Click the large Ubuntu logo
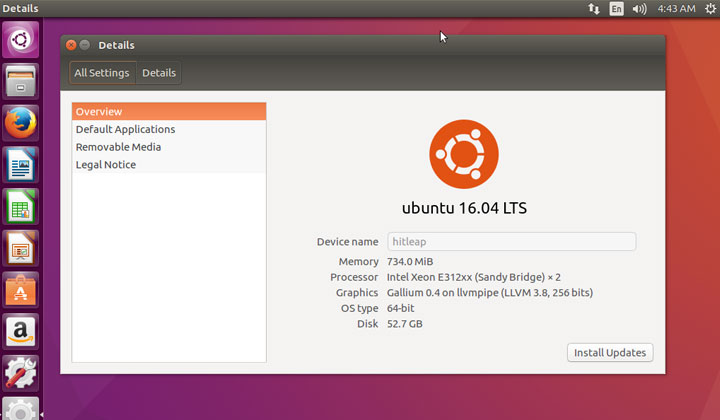Viewport: 720px width, 420px height. 464,154
